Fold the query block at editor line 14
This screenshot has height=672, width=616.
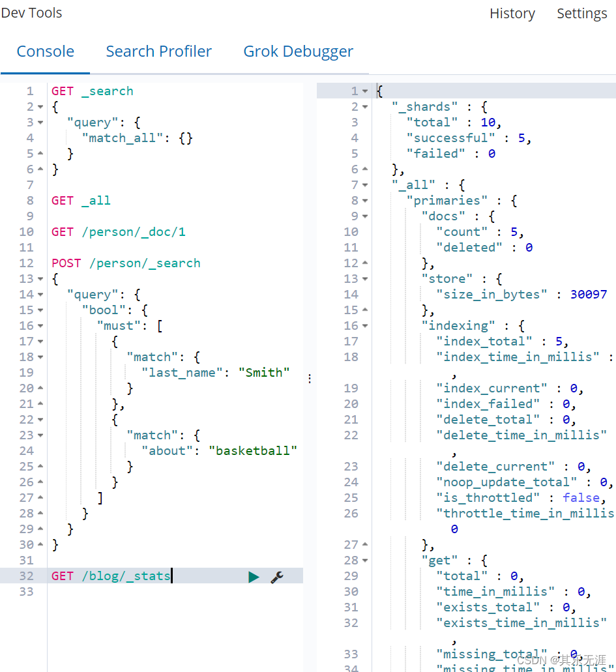pos(40,295)
